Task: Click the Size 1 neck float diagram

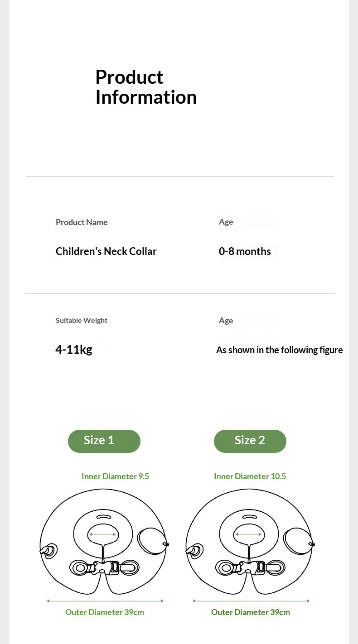Action: tap(104, 542)
